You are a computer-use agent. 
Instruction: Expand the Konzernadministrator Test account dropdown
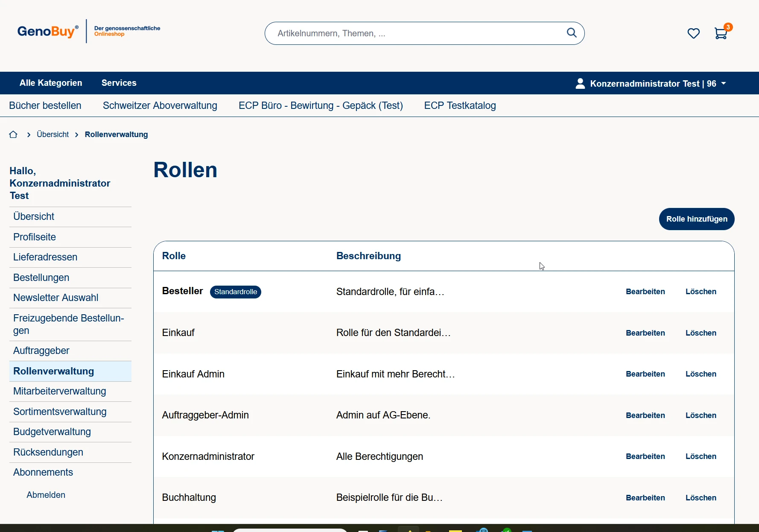[723, 83]
